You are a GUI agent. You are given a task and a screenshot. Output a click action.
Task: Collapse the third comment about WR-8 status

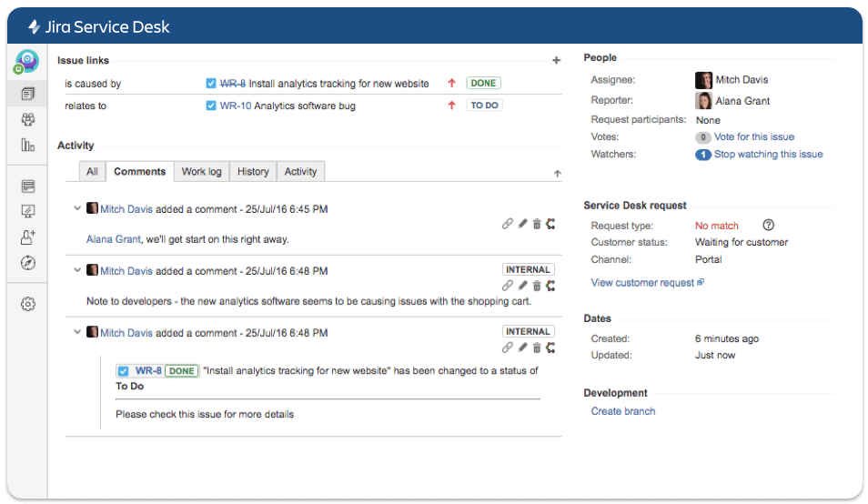(x=77, y=332)
